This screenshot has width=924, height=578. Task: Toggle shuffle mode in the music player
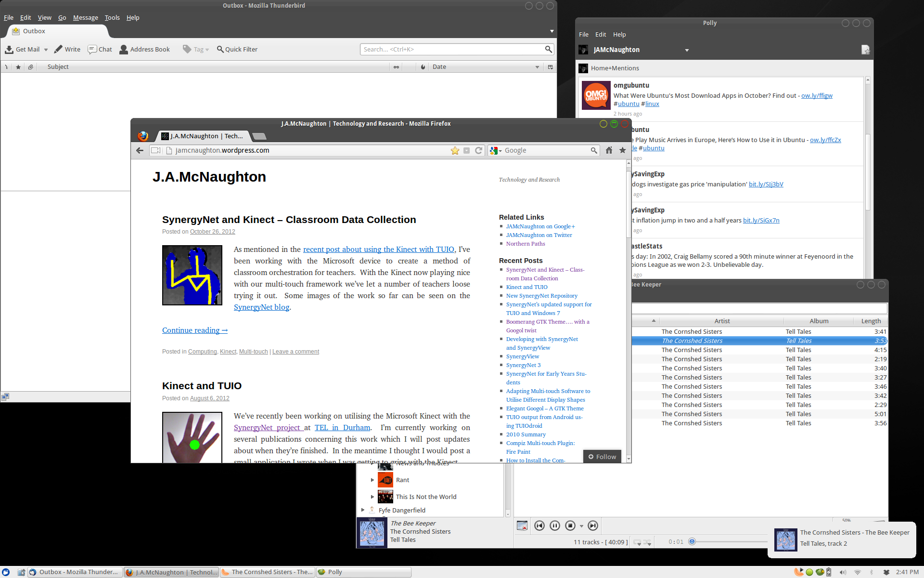point(647,542)
